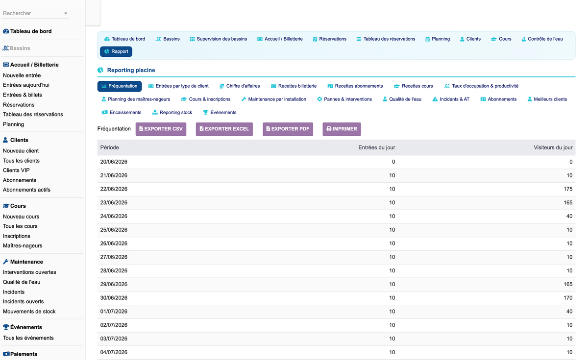Image resolution: width=588 pixels, height=364 pixels.
Task: Click the Bassins swimmer icon in sidebar
Action: (x=6, y=48)
